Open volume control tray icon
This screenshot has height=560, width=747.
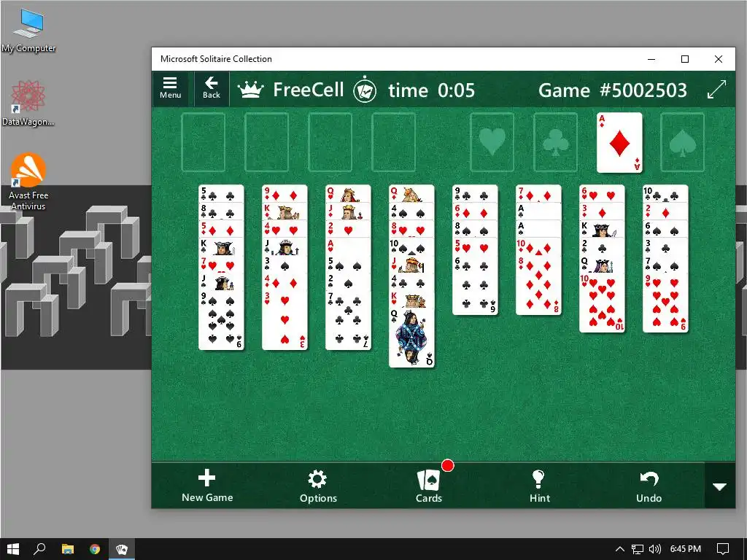pos(655,549)
